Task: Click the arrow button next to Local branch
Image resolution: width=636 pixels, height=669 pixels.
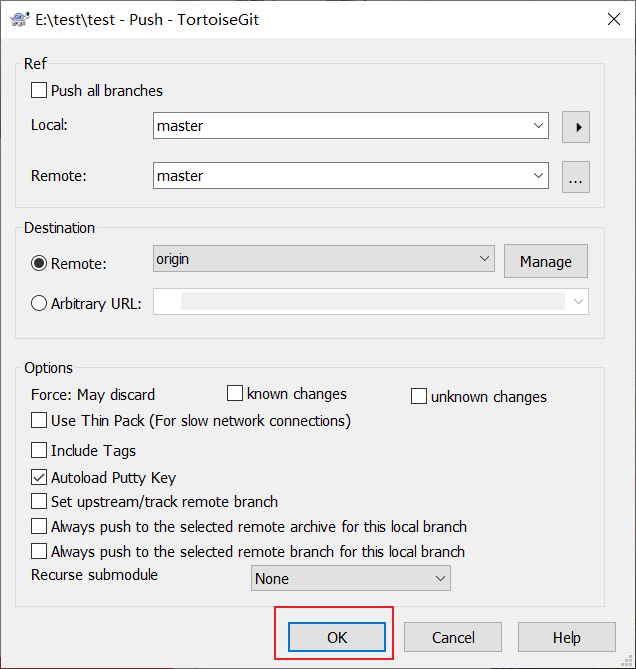Action: click(x=576, y=127)
